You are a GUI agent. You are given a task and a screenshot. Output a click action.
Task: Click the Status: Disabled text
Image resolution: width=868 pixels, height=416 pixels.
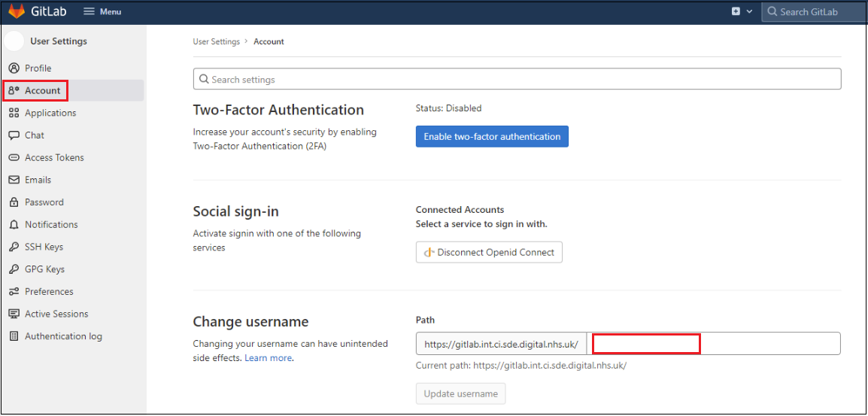click(448, 108)
